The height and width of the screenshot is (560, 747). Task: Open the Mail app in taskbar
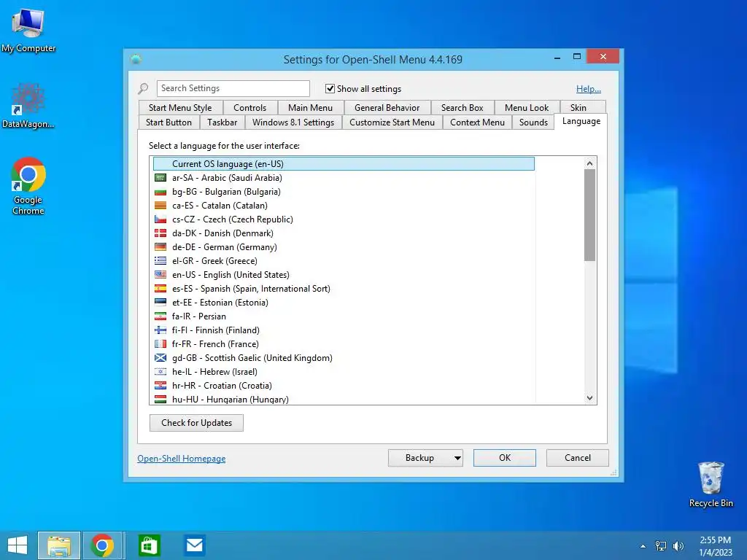pos(194,545)
